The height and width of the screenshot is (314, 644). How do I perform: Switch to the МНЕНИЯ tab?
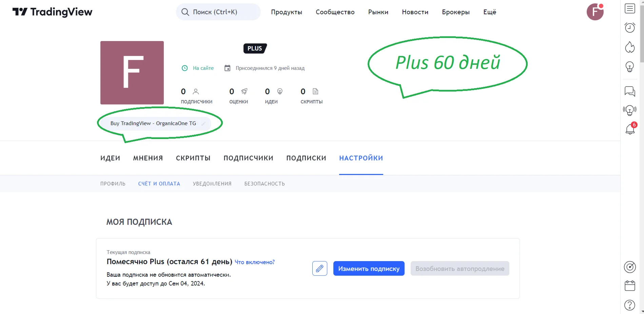148,158
